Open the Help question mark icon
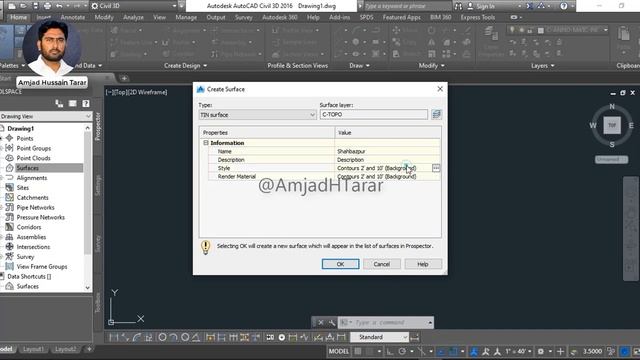640x360 pixels. [x=564, y=6]
